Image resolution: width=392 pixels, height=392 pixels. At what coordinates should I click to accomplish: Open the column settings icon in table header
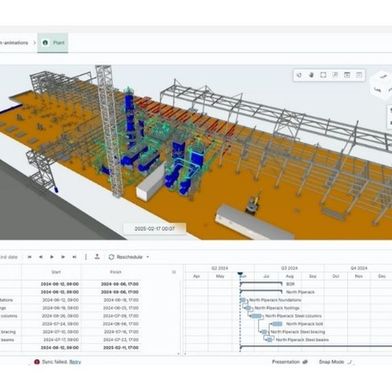(174, 272)
